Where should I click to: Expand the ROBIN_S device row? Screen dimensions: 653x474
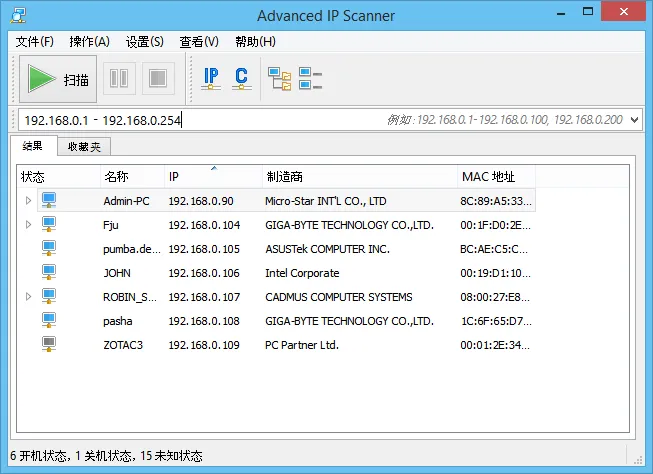click(x=28, y=297)
